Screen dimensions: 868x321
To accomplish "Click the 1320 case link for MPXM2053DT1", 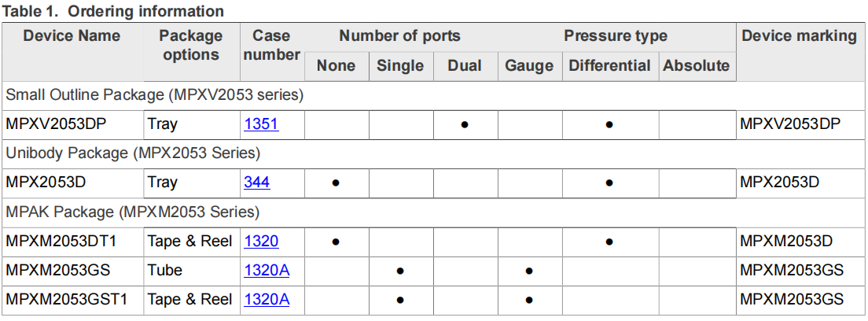I will click(261, 242).
